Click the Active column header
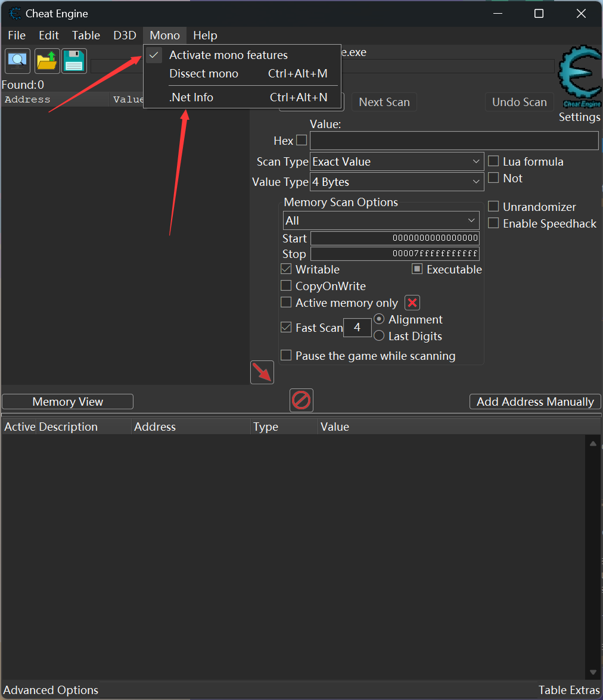 click(20, 427)
